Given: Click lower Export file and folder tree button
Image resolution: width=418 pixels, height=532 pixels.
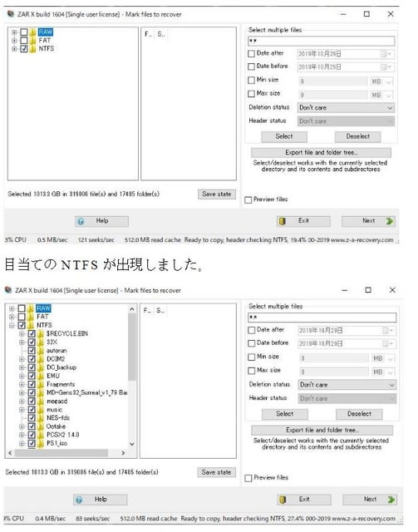Looking at the screenshot, I should (x=322, y=431).
